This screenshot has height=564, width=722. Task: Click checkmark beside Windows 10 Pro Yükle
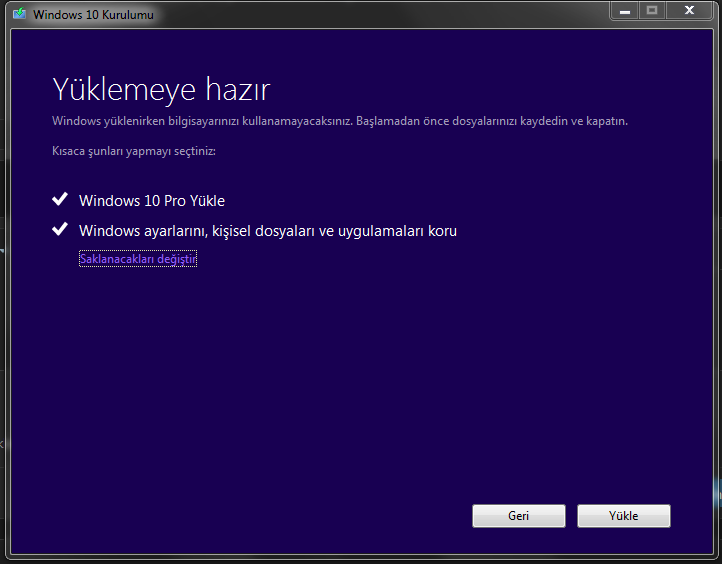coord(60,199)
